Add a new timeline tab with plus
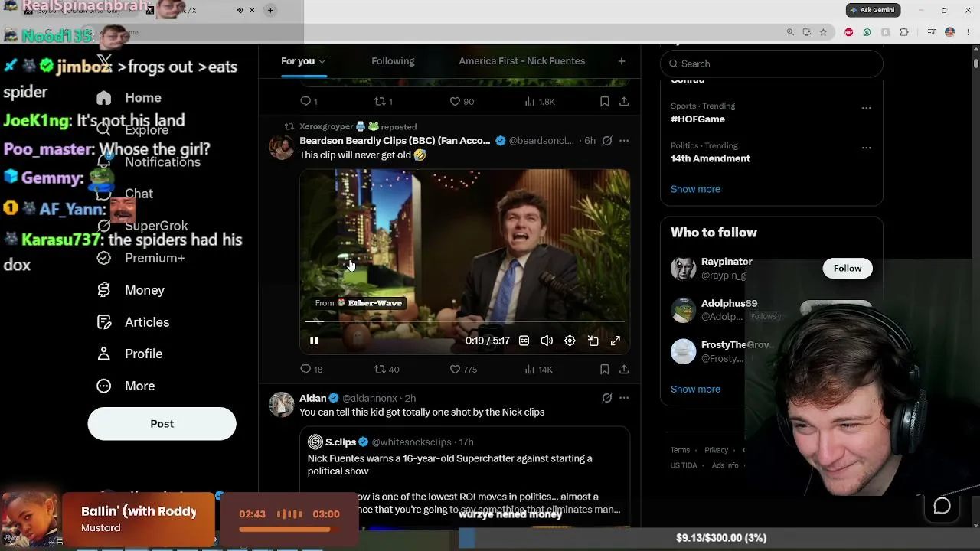Image resolution: width=980 pixels, height=551 pixels. (x=622, y=61)
